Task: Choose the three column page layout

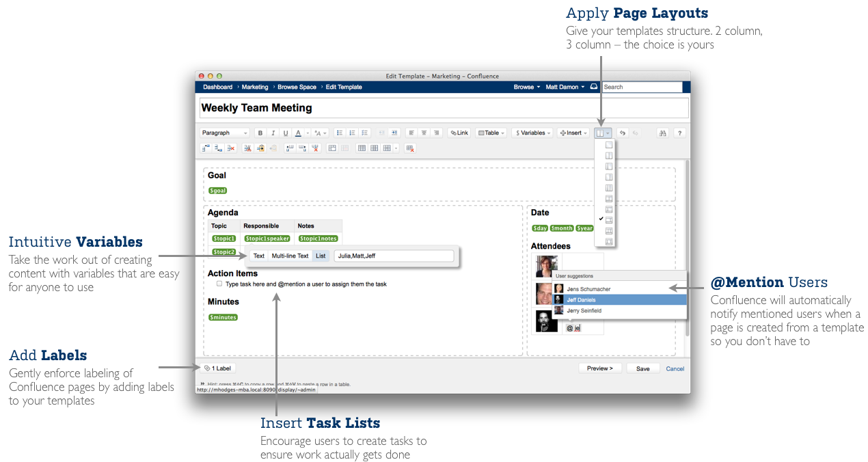Action: (x=609, y=188)
